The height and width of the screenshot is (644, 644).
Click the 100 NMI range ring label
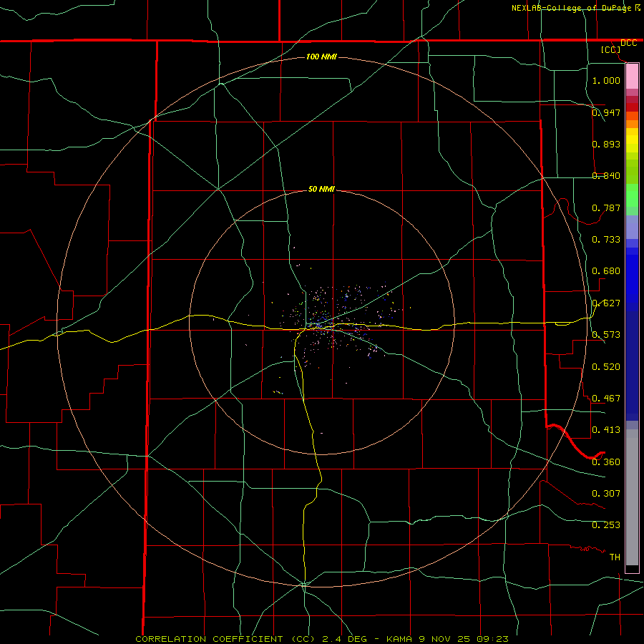[321, 57]
